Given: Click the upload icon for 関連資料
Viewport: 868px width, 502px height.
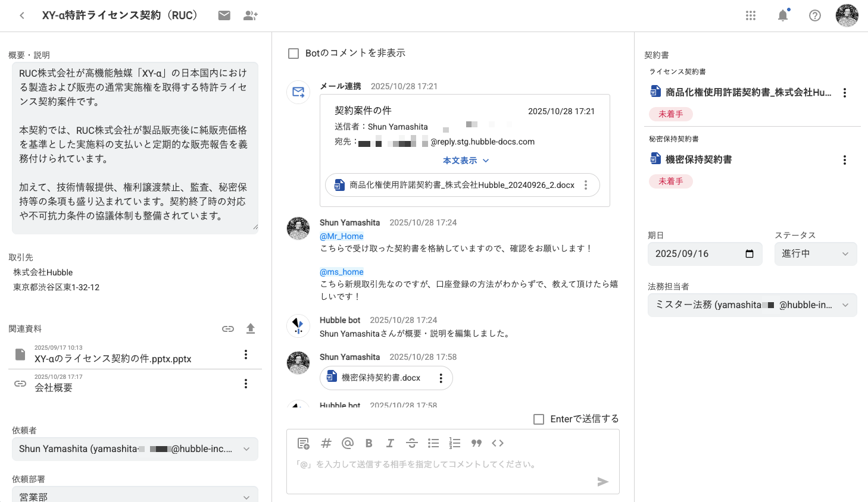Looking at the screenshot, I should click(x=251, y=328).
